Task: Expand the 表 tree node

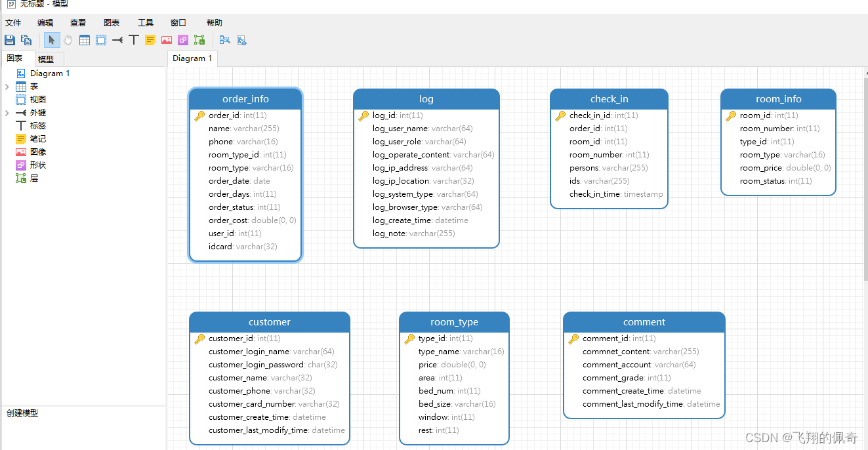Action: click(x=7, y=87)
